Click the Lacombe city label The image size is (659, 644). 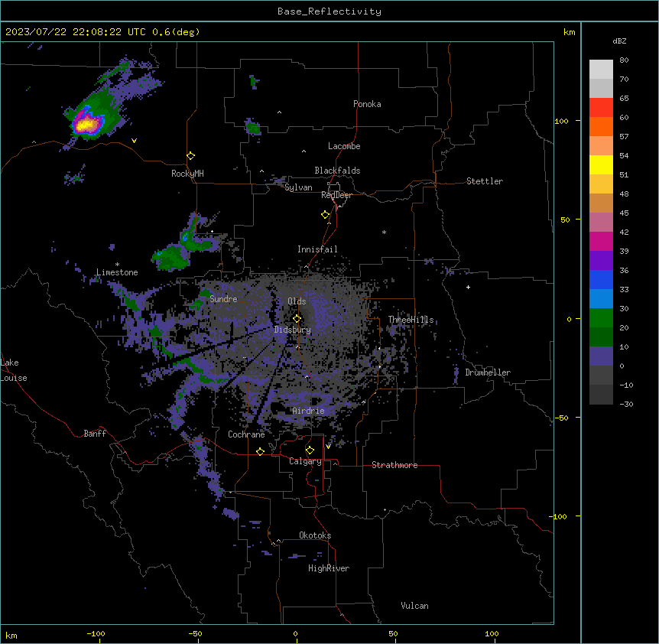[344, 146]
